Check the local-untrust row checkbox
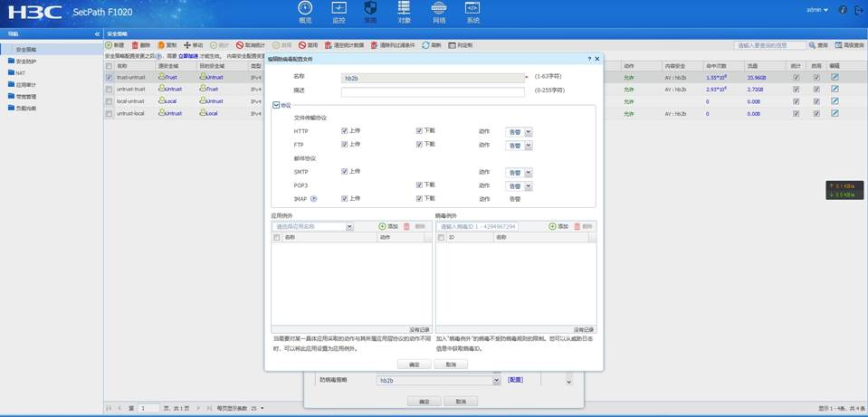Screen dimensions: 868x417 coord(109,101)
